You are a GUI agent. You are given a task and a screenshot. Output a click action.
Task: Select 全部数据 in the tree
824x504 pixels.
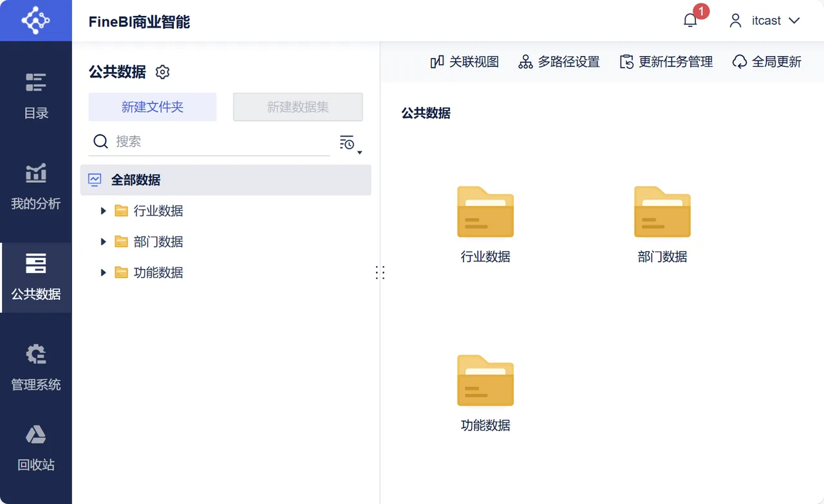click(x=226, y=180)
